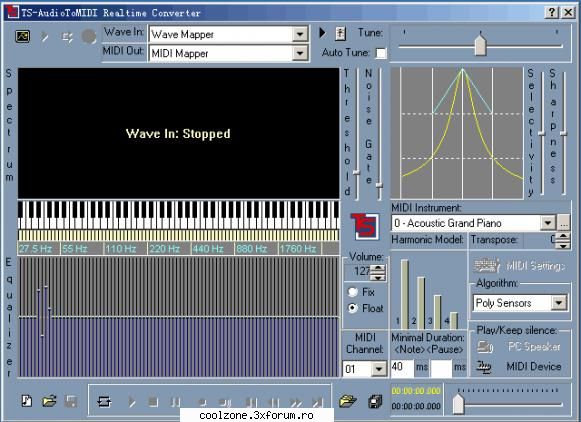The width and height of the screenshot is (581, 422).
Task: Click harmonic model bar 4
Action: [454, 320]
